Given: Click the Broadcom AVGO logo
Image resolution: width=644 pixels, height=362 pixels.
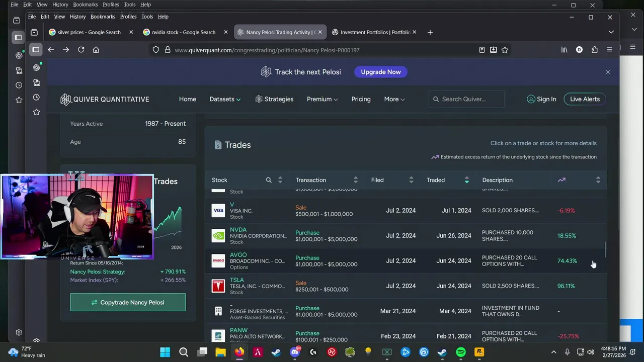Looking at the screenshot, I should [218, 261].
